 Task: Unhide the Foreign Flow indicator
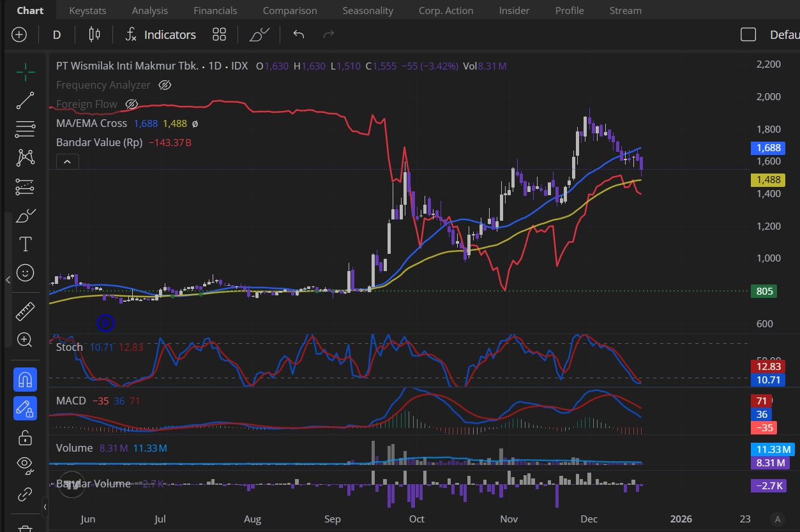pos(132,104)
